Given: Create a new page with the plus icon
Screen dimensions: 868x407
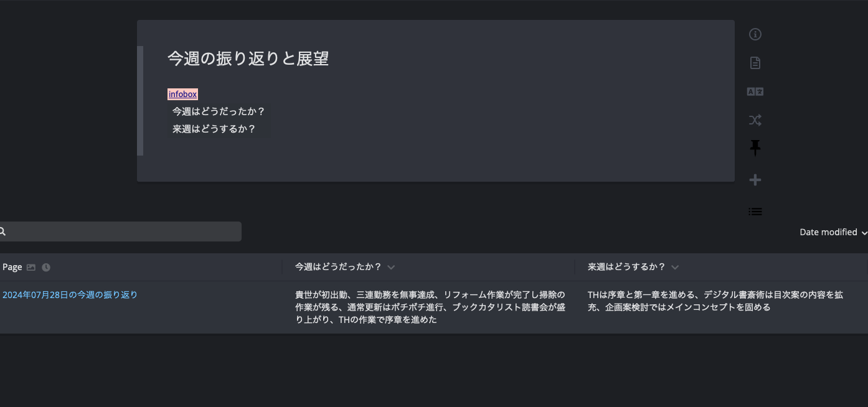Looking at the screenshot, I should click(x=755, y=179).
